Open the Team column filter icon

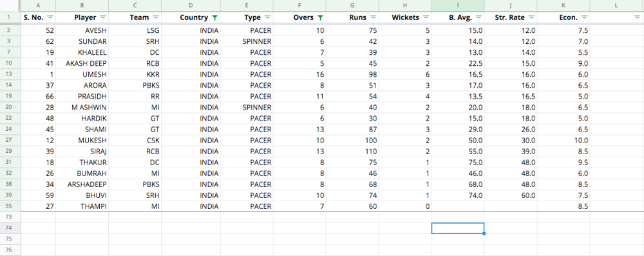(156, 17)
